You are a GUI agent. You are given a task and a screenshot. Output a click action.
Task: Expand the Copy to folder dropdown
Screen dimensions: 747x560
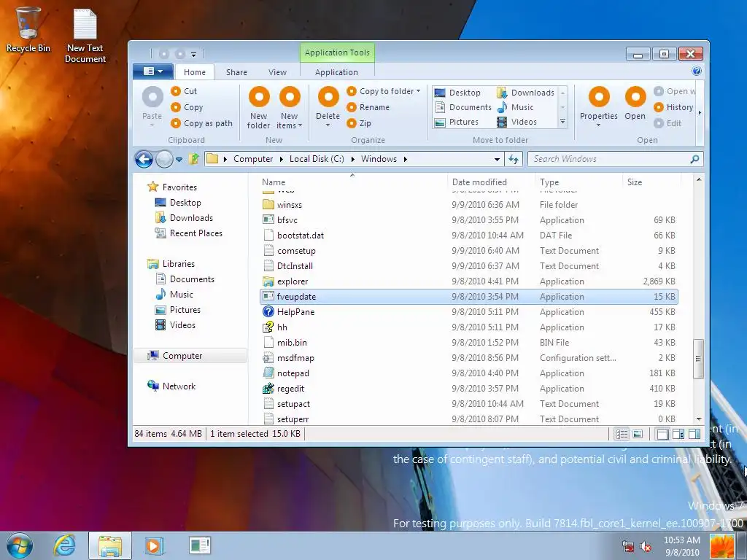[x=418, y=91]
